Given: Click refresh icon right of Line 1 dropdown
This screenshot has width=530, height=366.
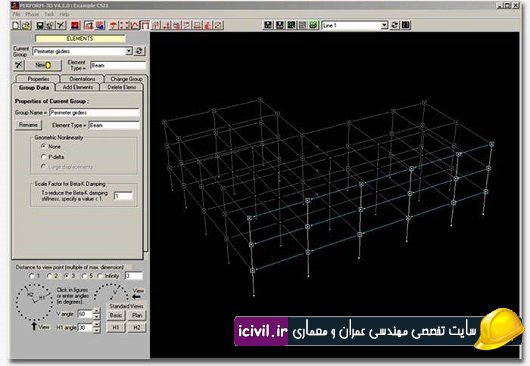Looking at the screenshot, I should [x=394, y=25].
